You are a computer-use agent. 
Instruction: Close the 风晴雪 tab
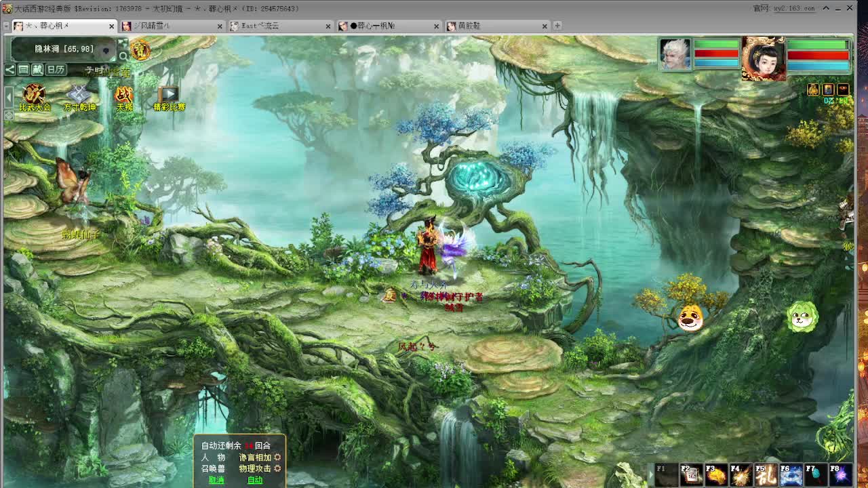(220, 26)
